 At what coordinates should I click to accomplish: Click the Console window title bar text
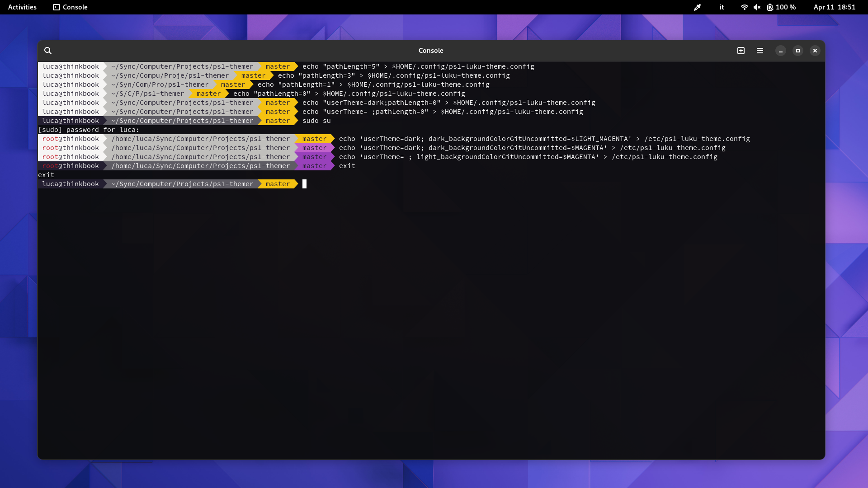[430, 51]
